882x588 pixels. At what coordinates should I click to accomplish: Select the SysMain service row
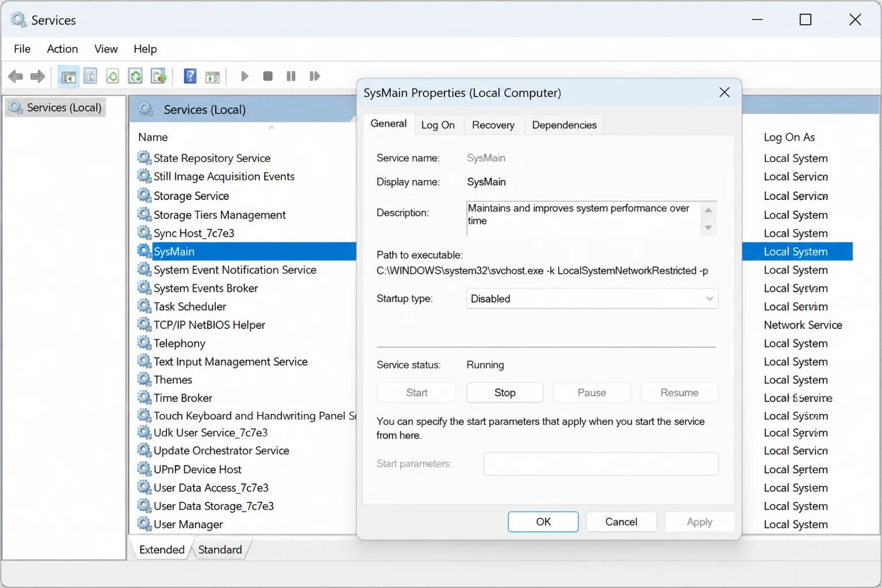pos(247,252)
